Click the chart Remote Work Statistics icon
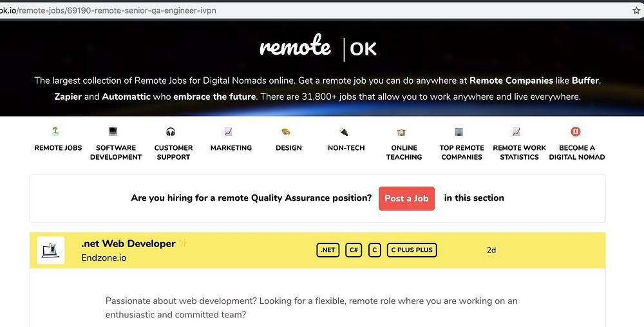644x327 pixels. (516, 132)
